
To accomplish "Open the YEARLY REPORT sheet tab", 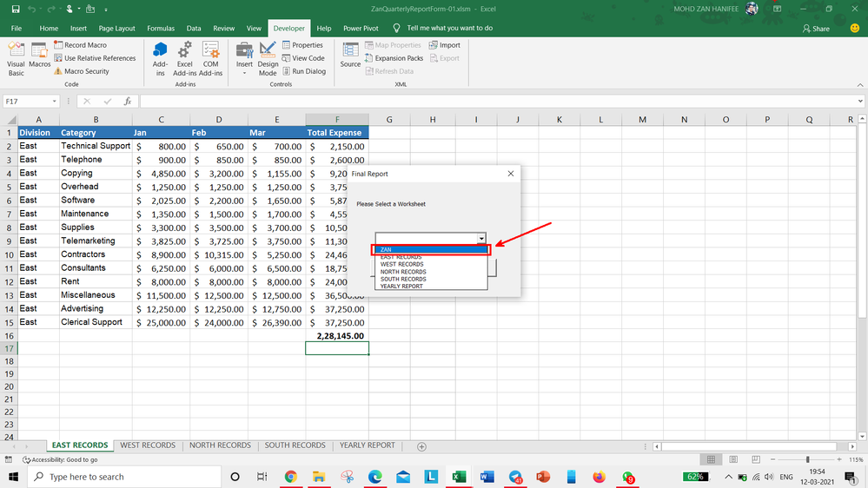I will coord(367,445).
